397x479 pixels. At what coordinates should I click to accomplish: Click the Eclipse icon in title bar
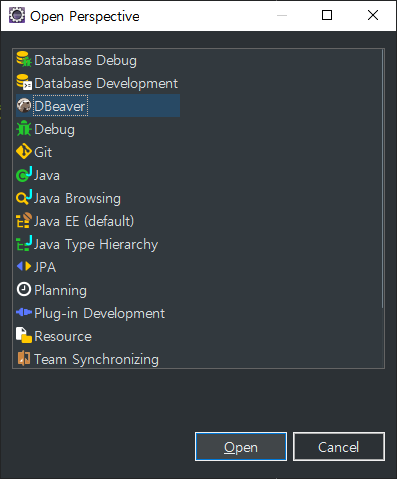click(x=17, y=15)
